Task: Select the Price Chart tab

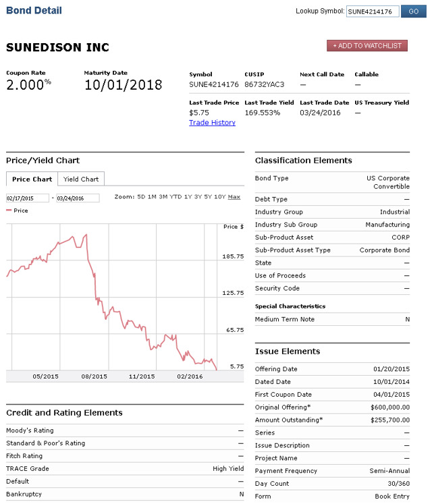Action: (x=32, y=179)
